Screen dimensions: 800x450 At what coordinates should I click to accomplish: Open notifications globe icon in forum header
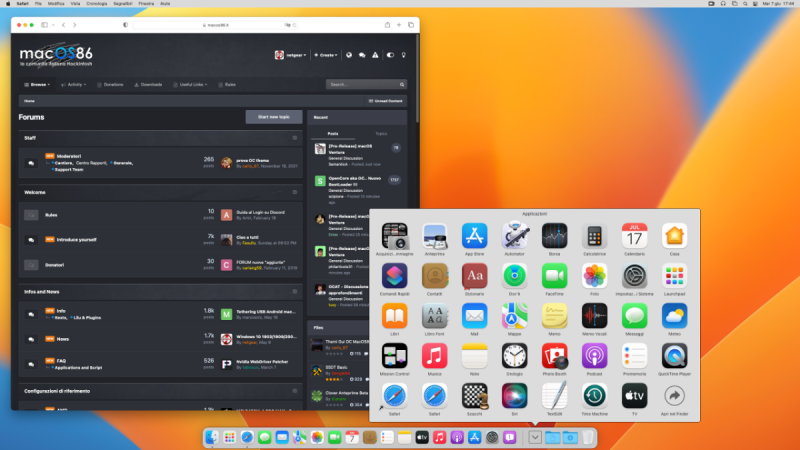tap(349, 55)
